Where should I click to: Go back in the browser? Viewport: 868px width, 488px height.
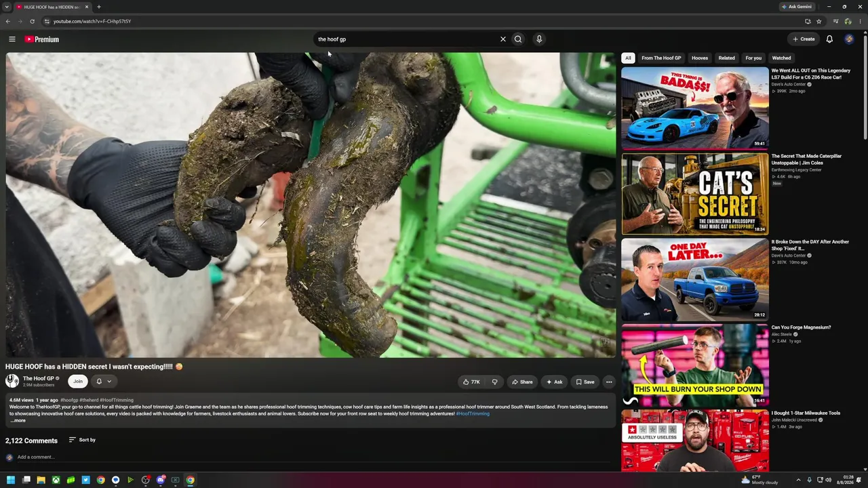point(8,21)
